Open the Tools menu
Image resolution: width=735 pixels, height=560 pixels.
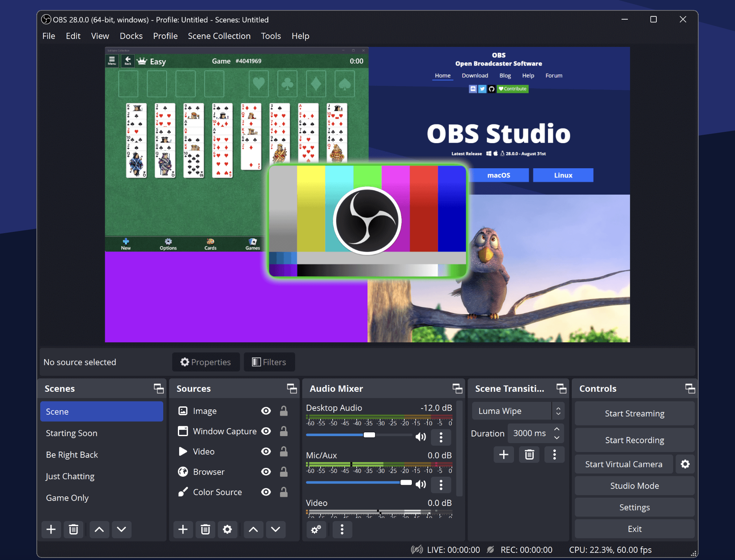pos(271,36)
